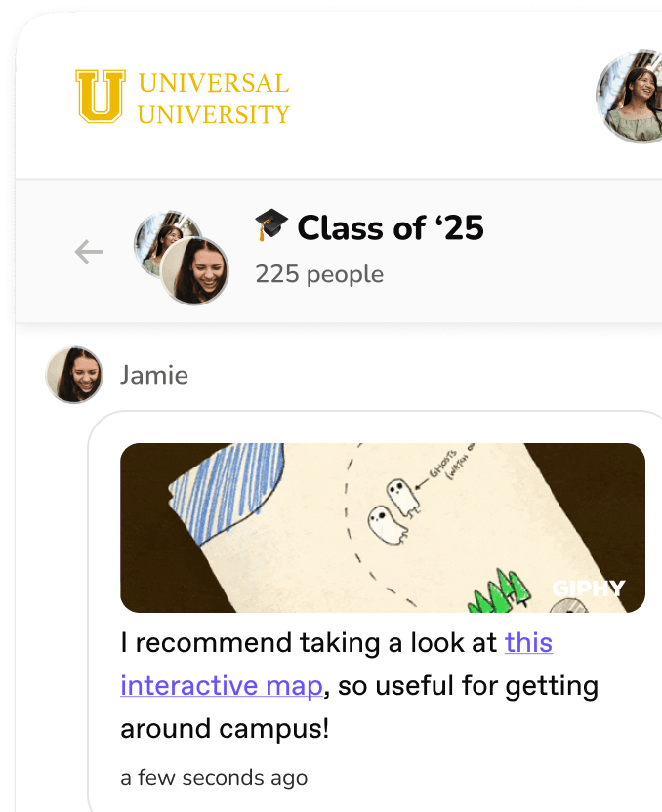Click the graduation cap icon in header
The image size is (662, 812).
tap(270, 225)
